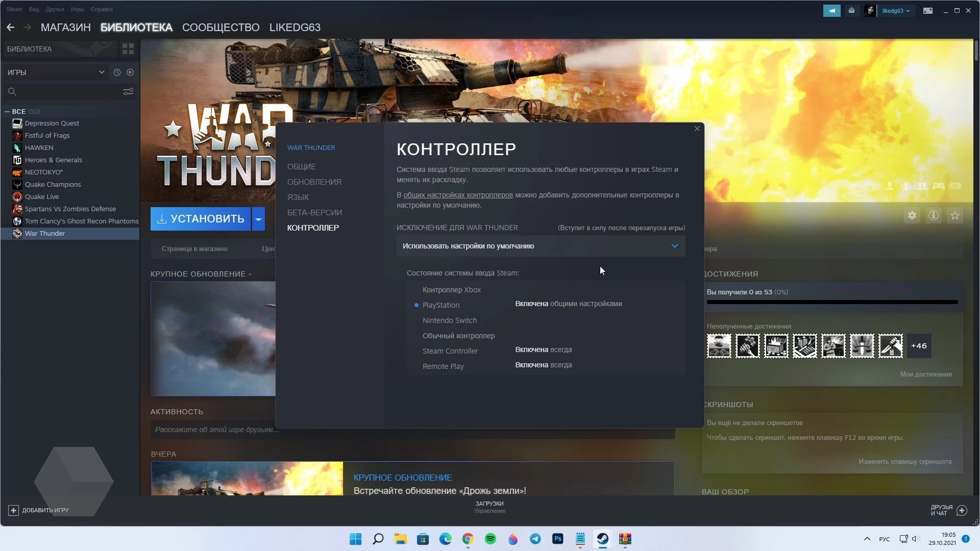Show hidden system tray icons
The width and height of the screenshot is (980, 551).
click(867, 539)
